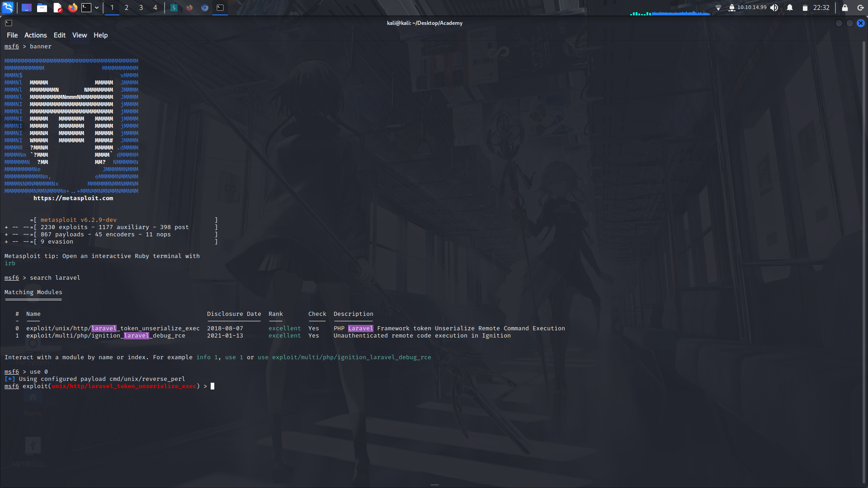Toggle the screen lock icon in tray

[845, 8]
